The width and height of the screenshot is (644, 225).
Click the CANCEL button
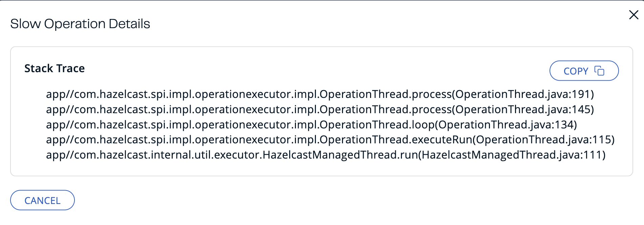point(42,200)
